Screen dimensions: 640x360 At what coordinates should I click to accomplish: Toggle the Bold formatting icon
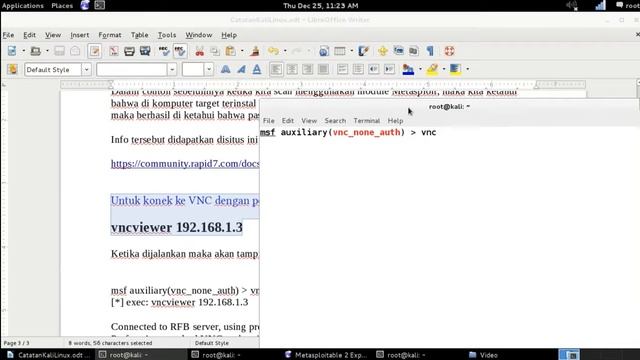pos(225,69)
